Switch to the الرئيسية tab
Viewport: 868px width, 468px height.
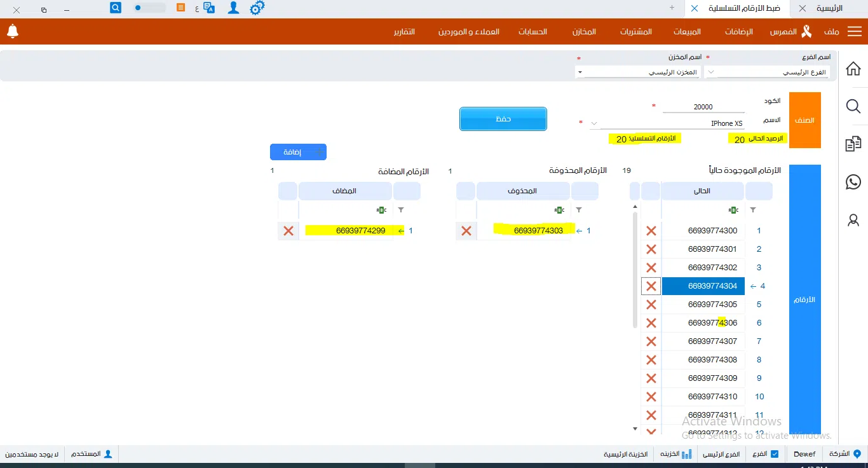pos(829,8)
